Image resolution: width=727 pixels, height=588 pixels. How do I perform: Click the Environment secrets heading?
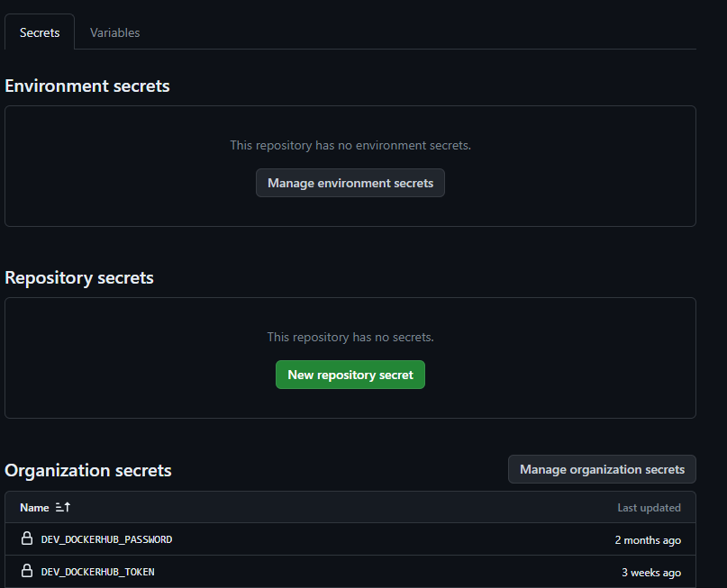[x=87, y=86]
